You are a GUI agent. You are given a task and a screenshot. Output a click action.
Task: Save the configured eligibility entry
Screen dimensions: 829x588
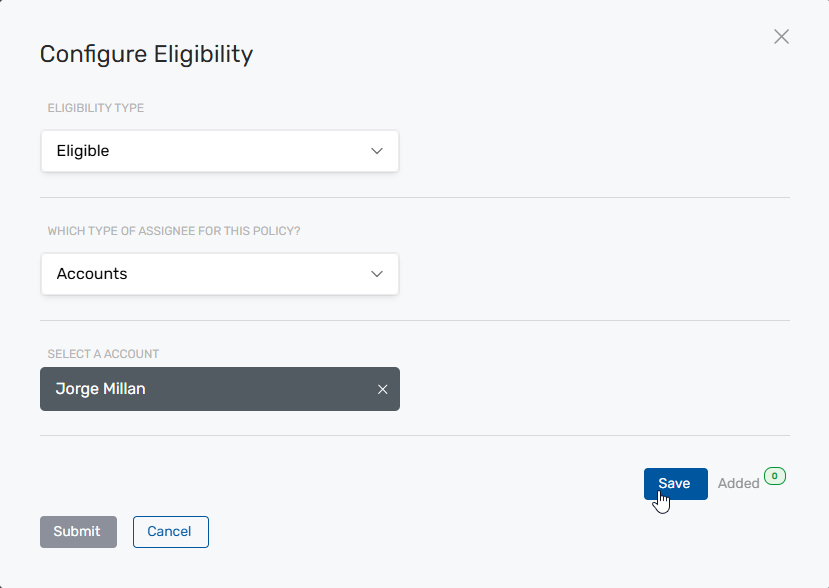(675, 483)
